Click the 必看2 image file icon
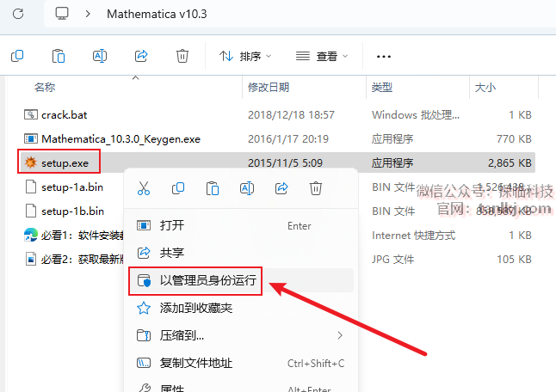 (31, 259)
